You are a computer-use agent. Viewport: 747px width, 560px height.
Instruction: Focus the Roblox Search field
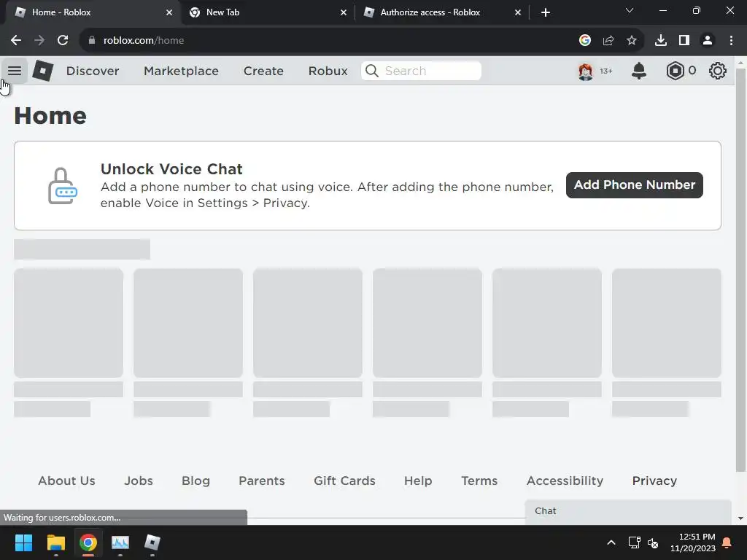coord(421,71)
